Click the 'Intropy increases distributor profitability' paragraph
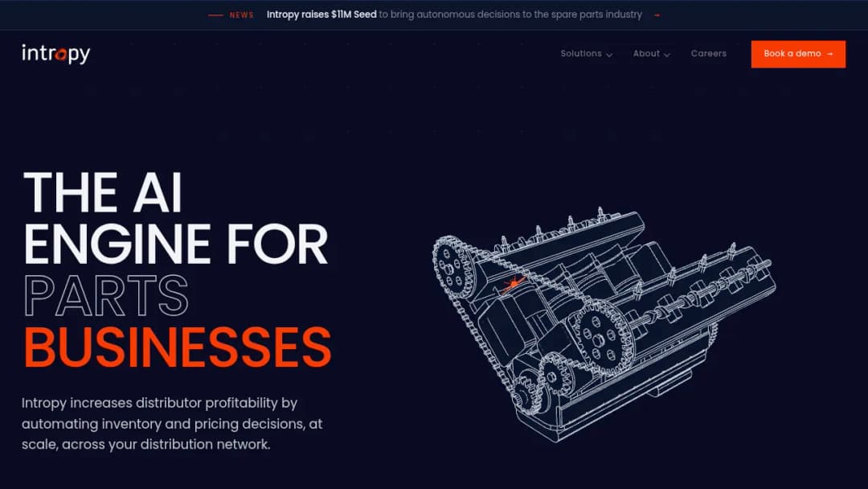This screenshot has width=868, height=489. point(172,424)
